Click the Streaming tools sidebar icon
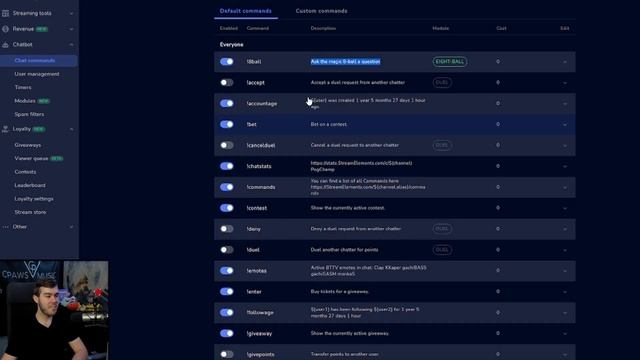Image resolution: width=640 pixels, height=360 pixels. coord(5,13)
